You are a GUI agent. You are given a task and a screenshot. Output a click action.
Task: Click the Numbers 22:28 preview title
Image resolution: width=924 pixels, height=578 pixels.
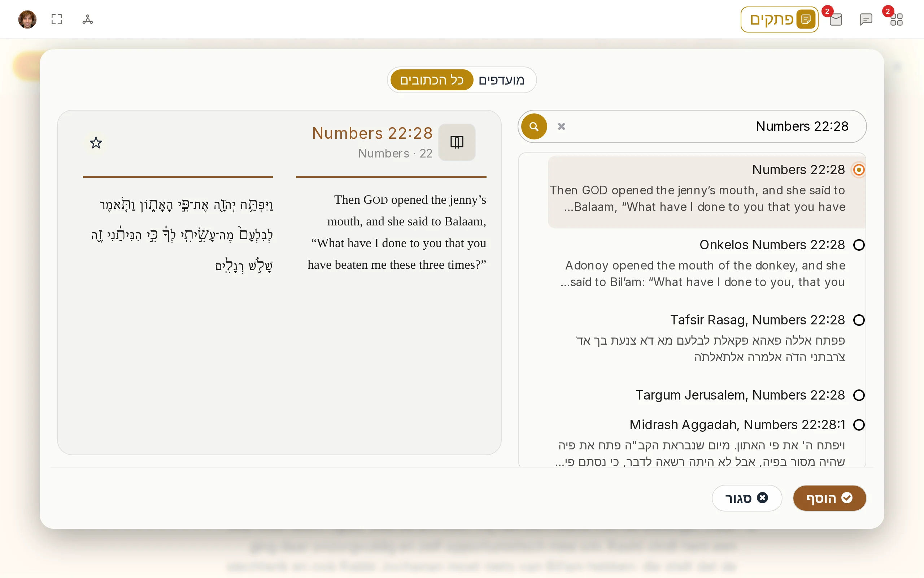[x=372, y=133]
